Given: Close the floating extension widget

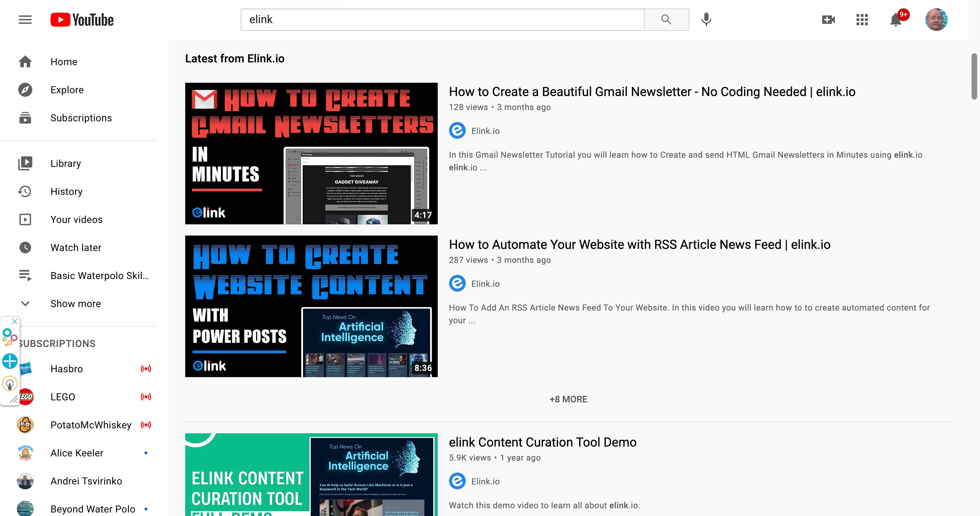Looking at the screenshot, I should 14,321.
